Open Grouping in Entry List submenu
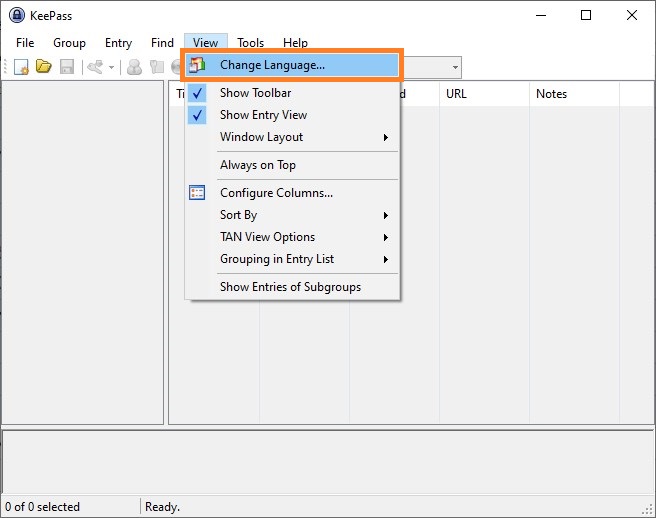The image size is (656, 518). 277,259
